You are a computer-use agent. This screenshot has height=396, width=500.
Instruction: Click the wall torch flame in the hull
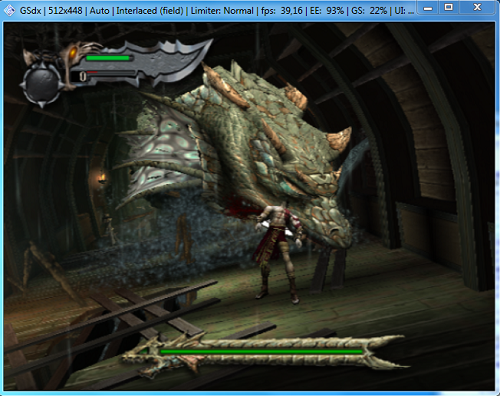tap(103, 177)
